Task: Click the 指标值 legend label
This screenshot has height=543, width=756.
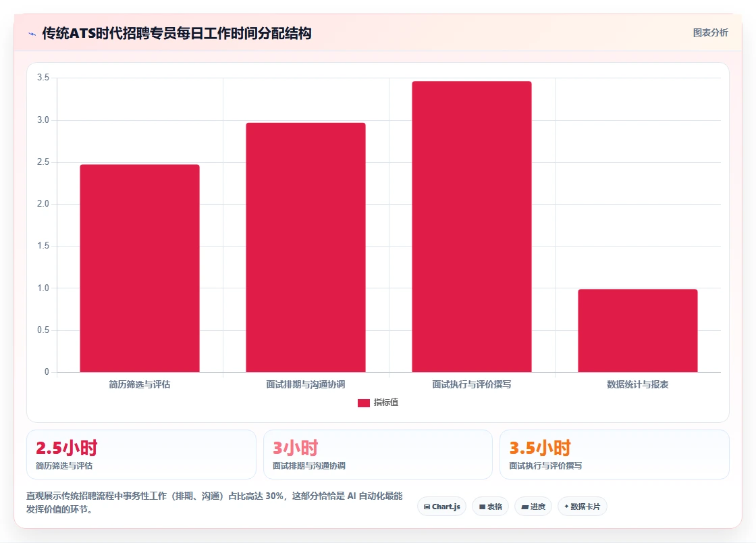Action: [385, 403]
